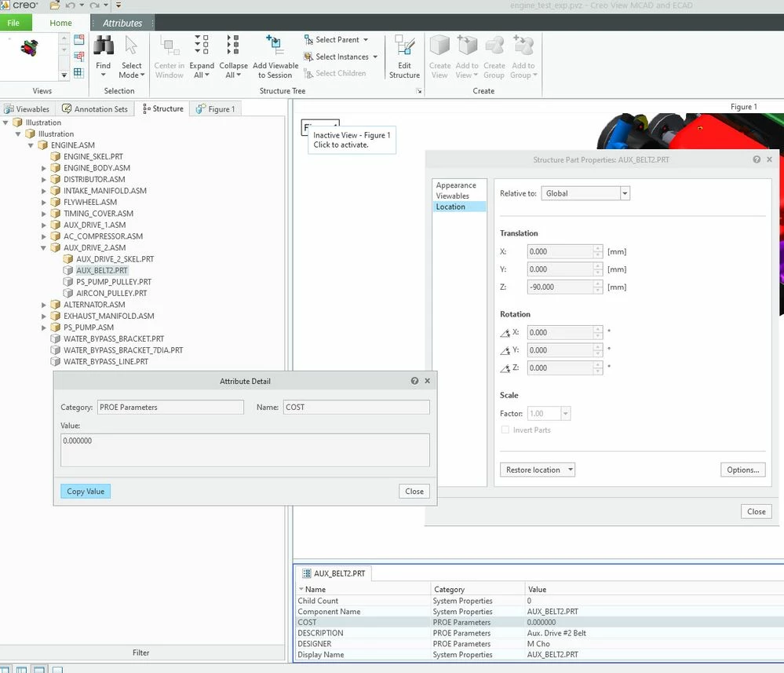Click the AUX_BELT2.PRT part icon in tree
Screen dimensions: 784x673
pos(68,270)
